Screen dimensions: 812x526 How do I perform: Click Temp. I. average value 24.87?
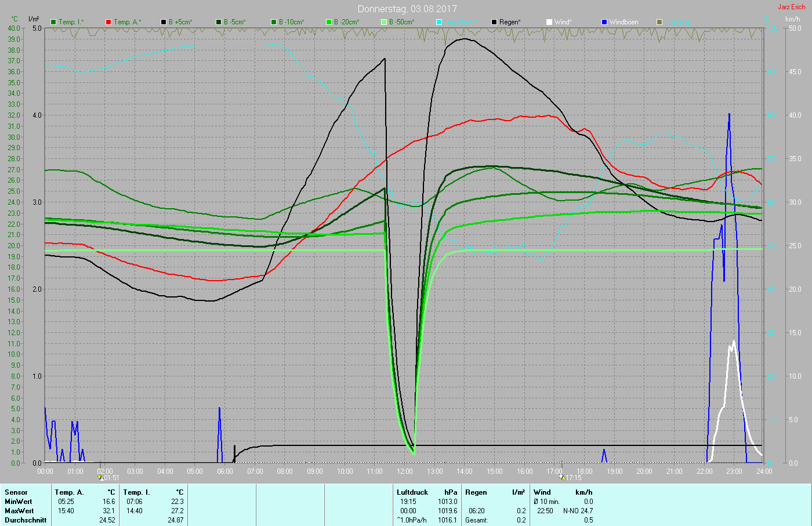[x=176, y=520]
